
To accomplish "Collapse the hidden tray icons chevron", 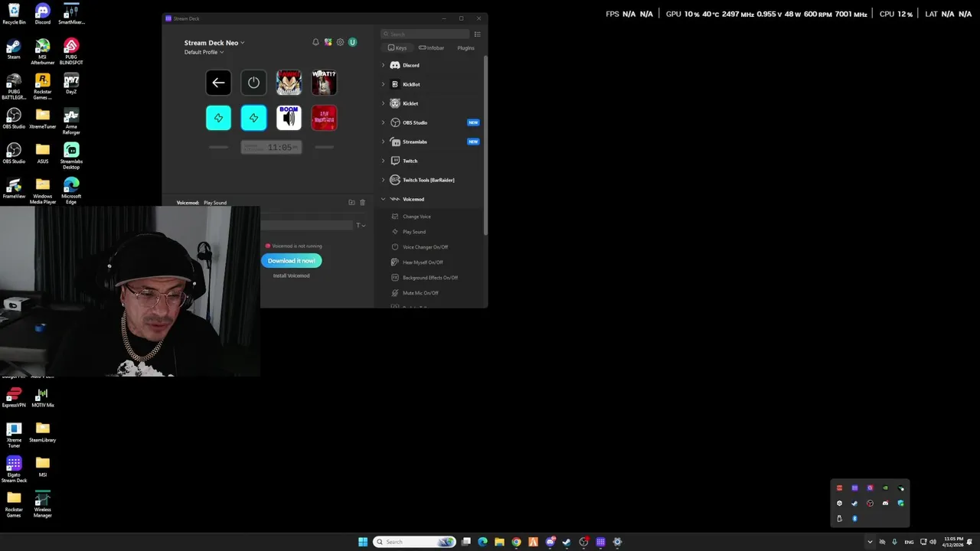I will 870,542.
